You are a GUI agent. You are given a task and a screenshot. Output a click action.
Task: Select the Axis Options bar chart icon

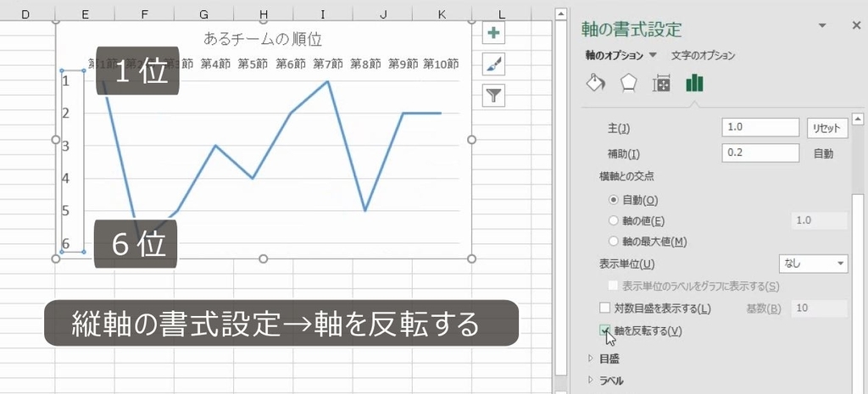click(694, 83)
